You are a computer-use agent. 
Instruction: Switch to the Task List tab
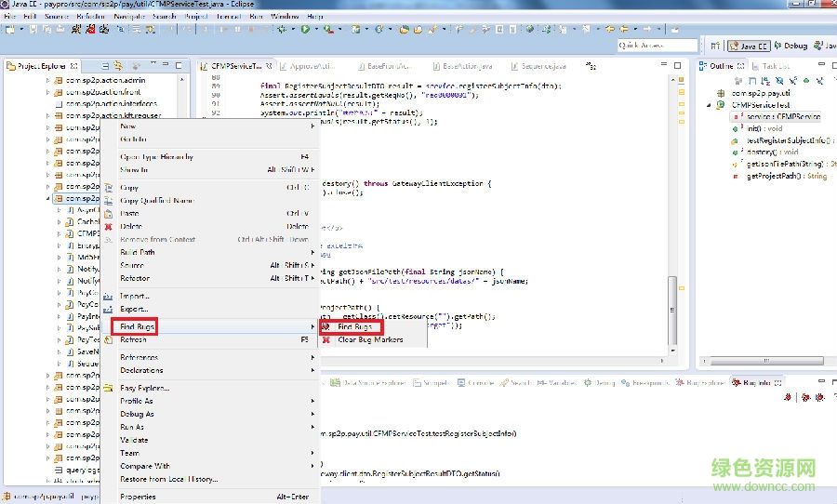774,66
